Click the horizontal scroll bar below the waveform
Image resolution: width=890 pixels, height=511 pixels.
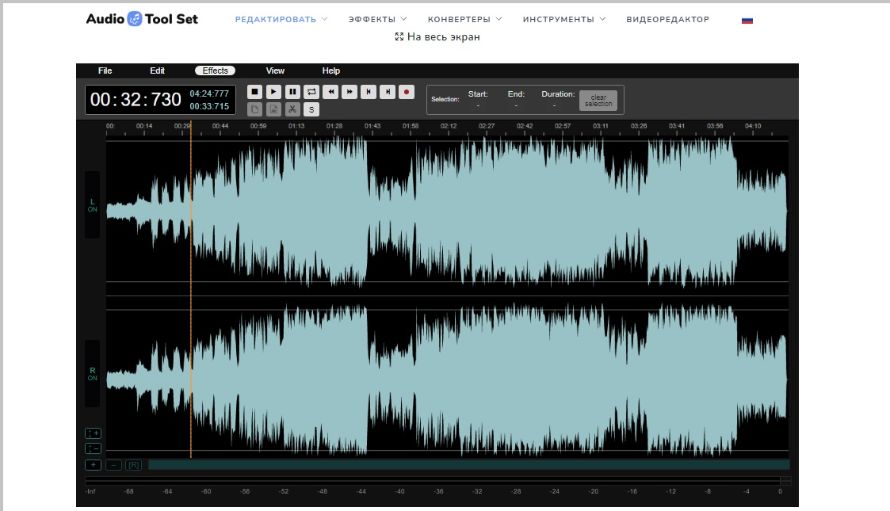pyautogui.click(x=468, y=465)
